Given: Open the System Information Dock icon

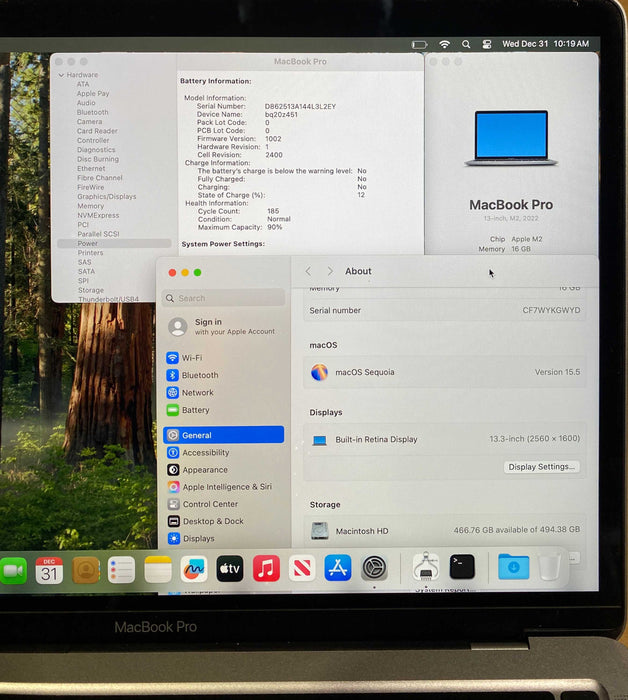Looking at the screenshot, I should coord(426,566).
